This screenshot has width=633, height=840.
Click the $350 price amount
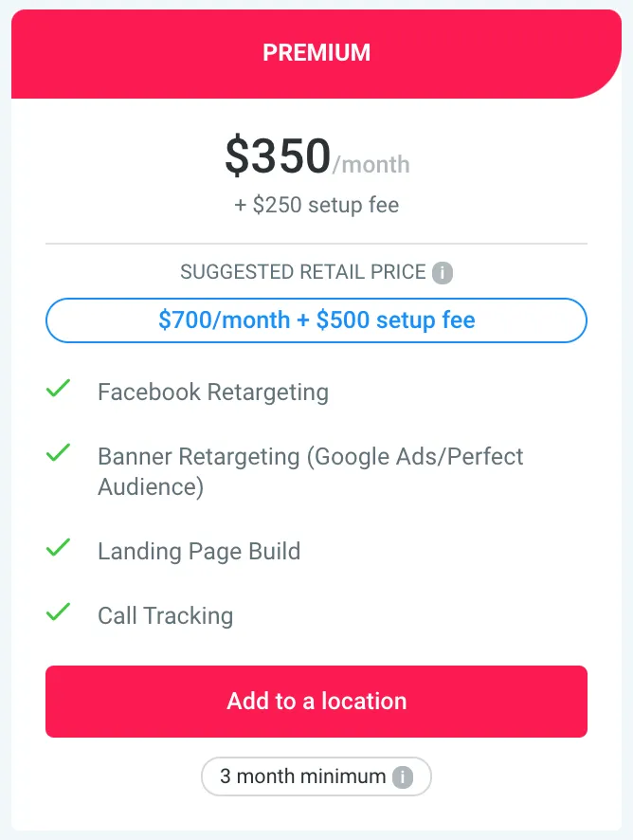278,155
